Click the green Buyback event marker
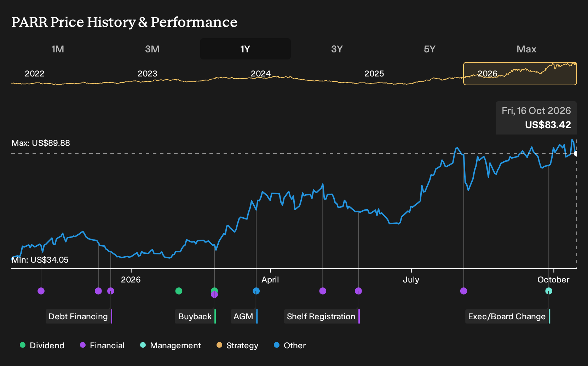Viewport: 588px width, 366px height. click(214, 291)
